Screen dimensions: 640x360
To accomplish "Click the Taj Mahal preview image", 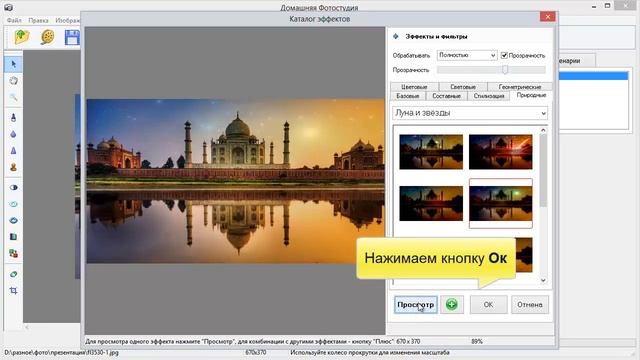I will [236, 181].
